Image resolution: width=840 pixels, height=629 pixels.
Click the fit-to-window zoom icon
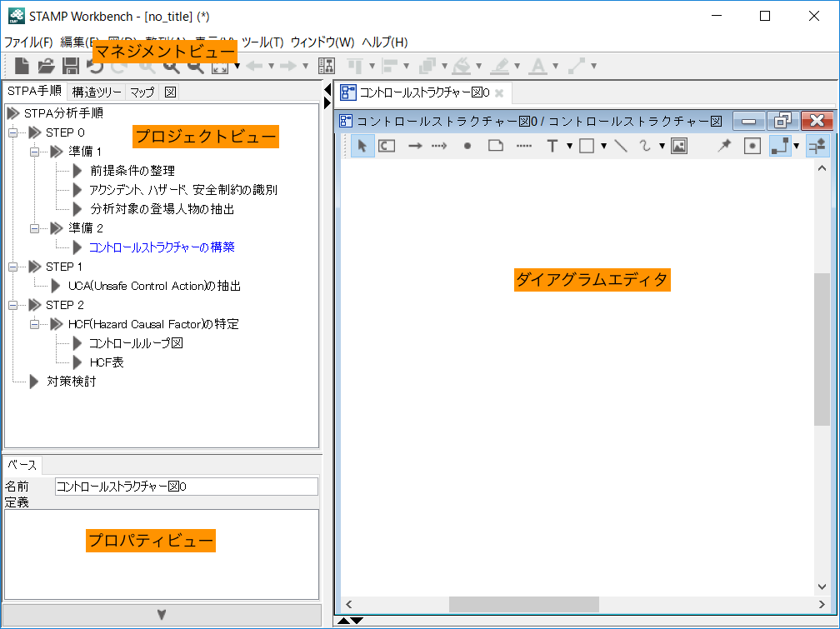click(x=220, y=66)
